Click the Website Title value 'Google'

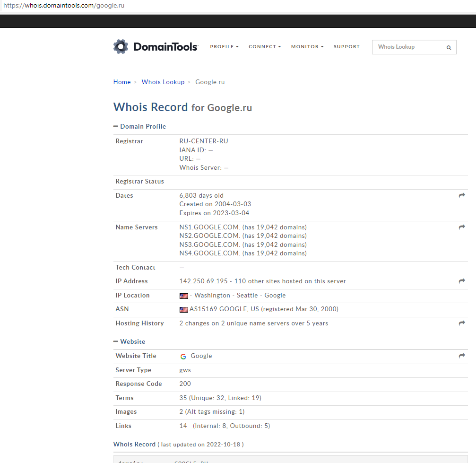click(201, 356)
